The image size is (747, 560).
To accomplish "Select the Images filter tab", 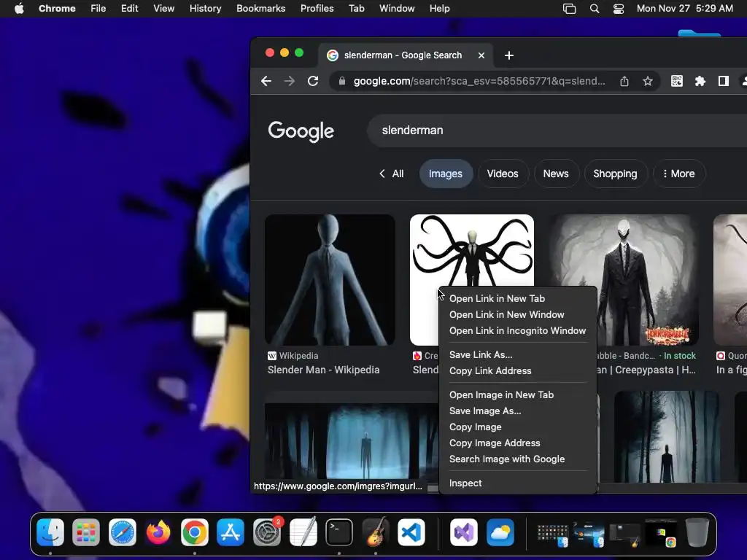I will coord(446,174).
